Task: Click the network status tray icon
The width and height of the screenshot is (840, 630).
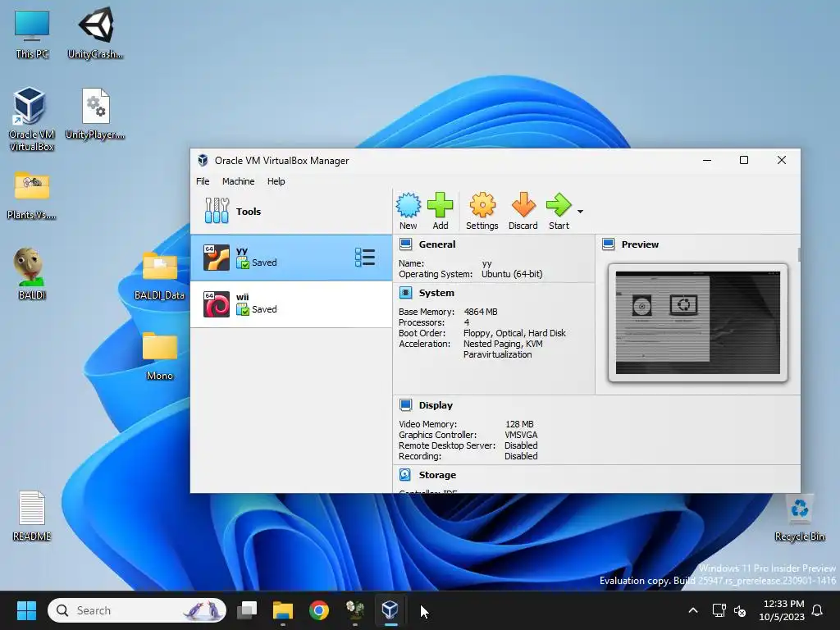Action: [x=719, y=610]
